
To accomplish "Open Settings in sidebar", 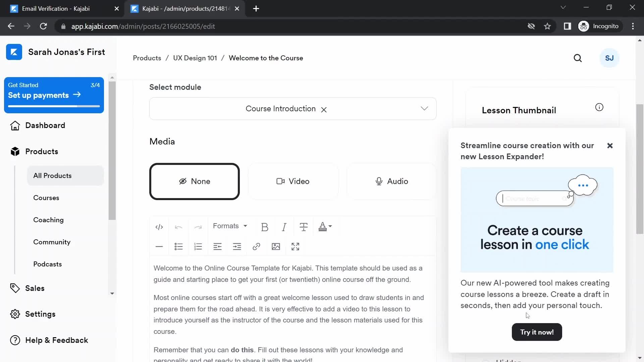I will (40, 314).
